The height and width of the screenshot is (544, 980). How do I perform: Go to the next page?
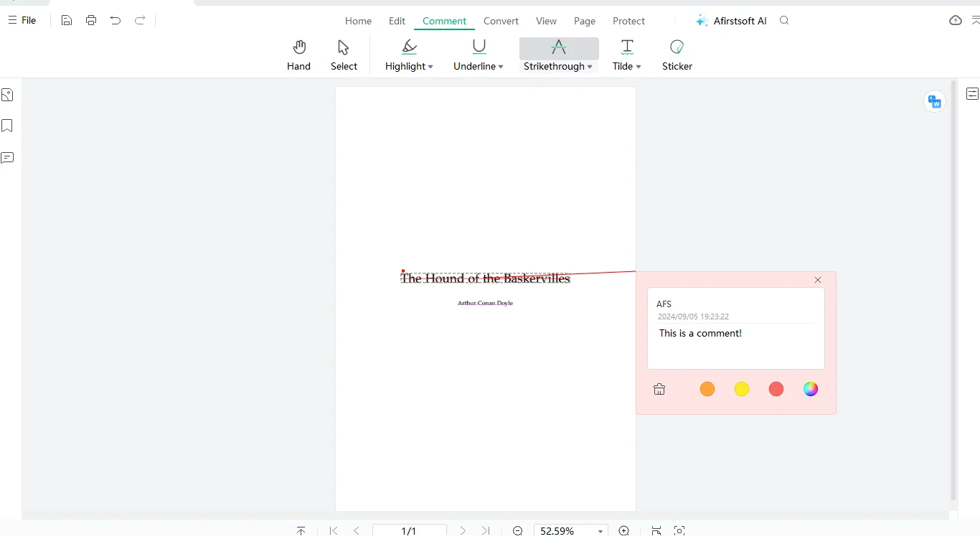point(463,531)
